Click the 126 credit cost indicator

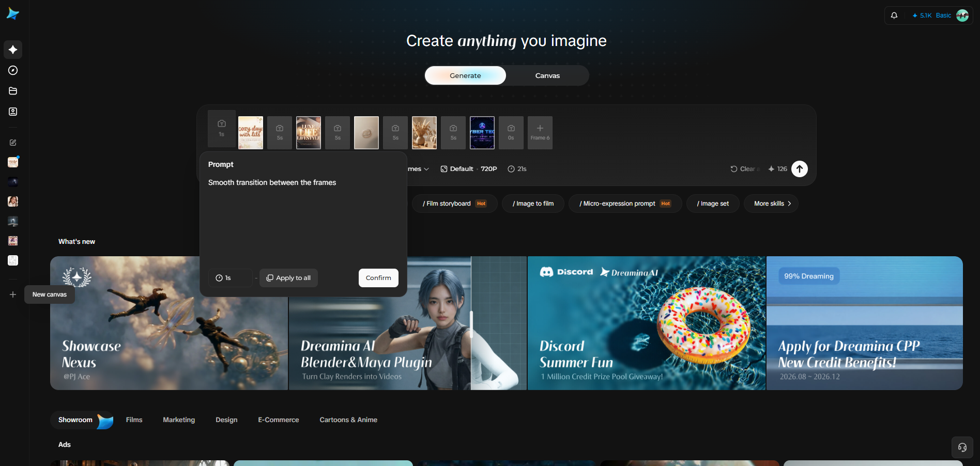pos(778,169)
